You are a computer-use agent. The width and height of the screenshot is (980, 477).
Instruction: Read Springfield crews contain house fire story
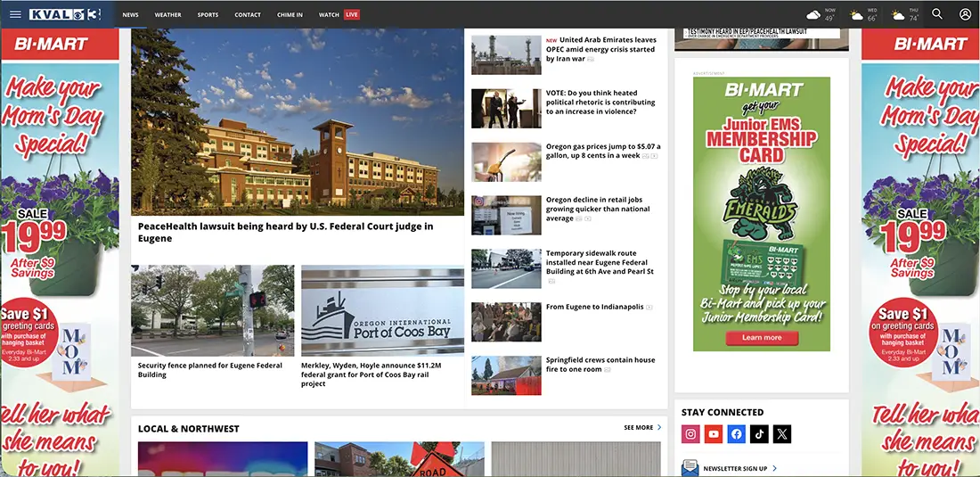[600, 365]
